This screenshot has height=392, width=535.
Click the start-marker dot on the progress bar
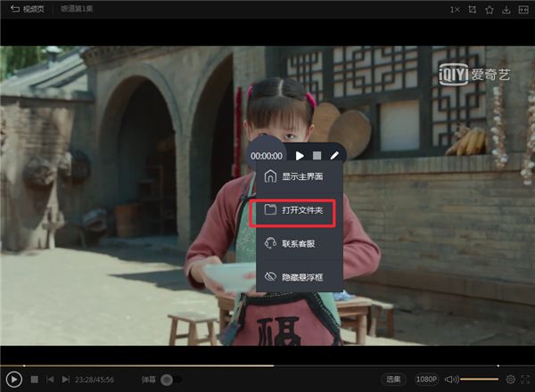point(24,366)
